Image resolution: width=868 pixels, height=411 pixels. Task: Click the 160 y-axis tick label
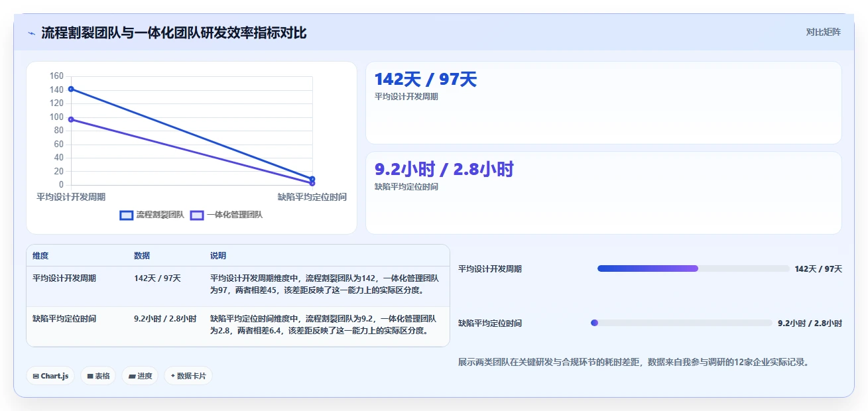[56, 76]
